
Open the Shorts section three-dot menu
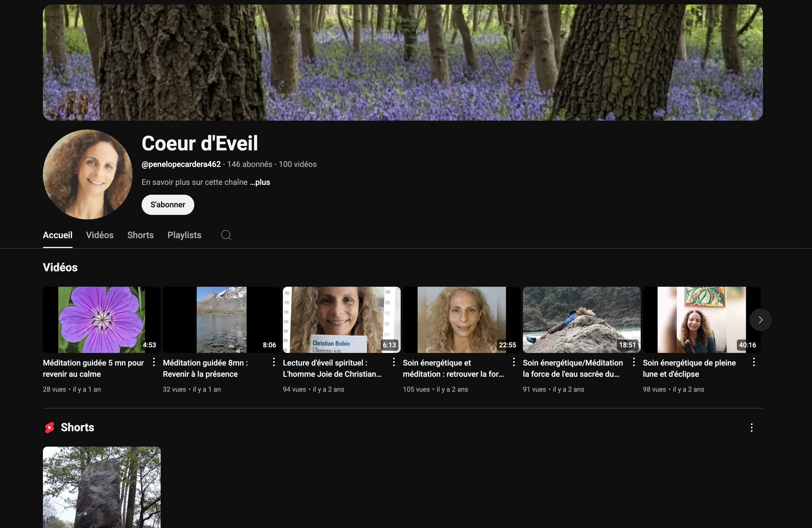751,428
